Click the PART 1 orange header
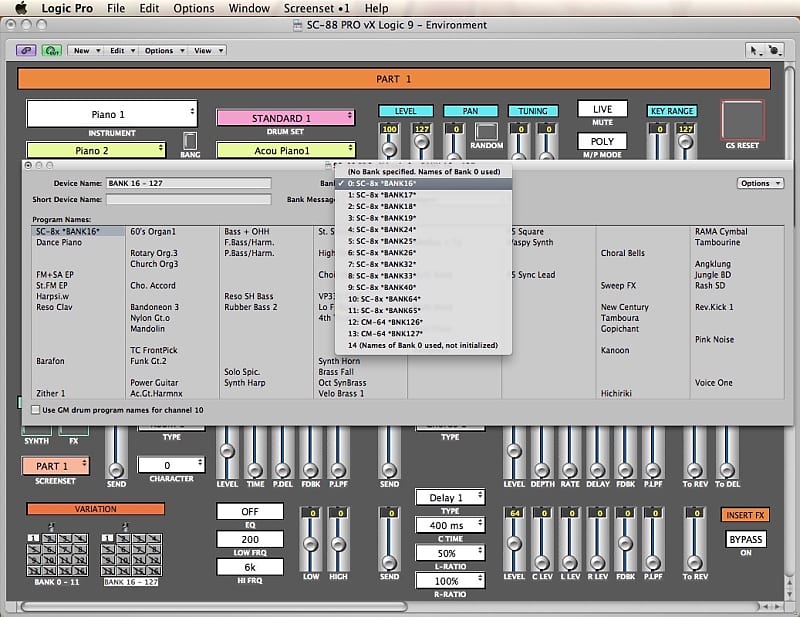This screenshot has height=617, width=800. click(393, 79)
